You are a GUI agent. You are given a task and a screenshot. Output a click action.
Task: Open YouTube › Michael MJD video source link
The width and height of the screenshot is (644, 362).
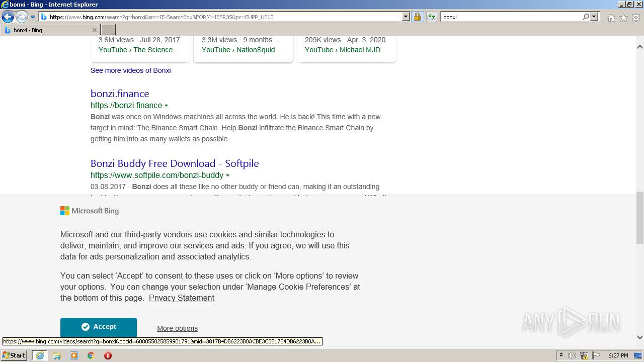(x=343, y=50)
